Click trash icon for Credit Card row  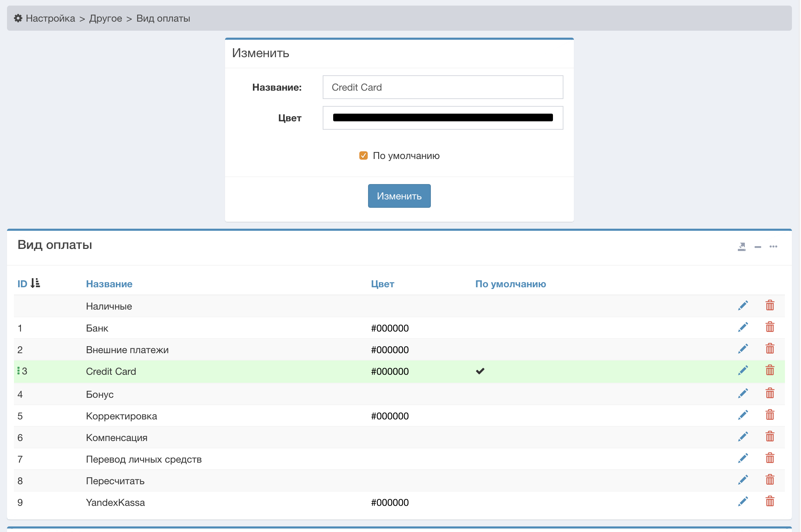click(770, 371)
